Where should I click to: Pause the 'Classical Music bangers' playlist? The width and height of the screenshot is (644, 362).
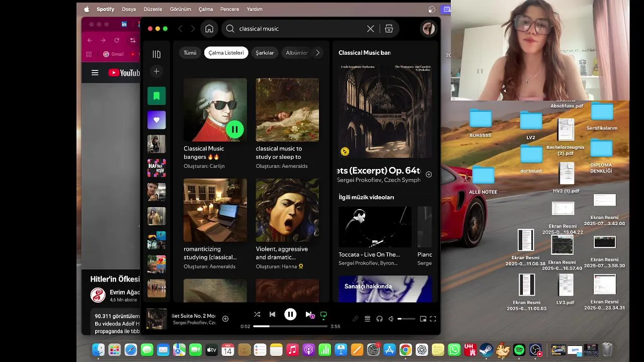(x=234, y=129)
